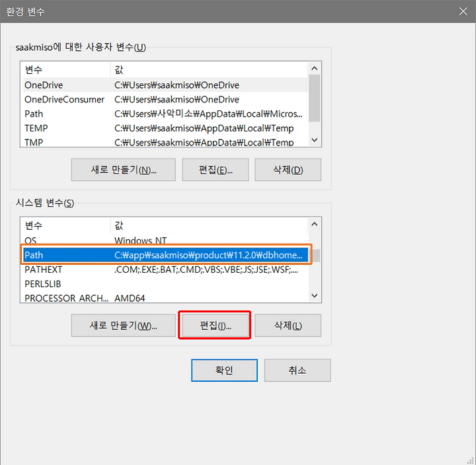The height and width of the screenshot is (465, 476).
Task: Click 값 column header in system list
Action: click(x=209, y=225)
